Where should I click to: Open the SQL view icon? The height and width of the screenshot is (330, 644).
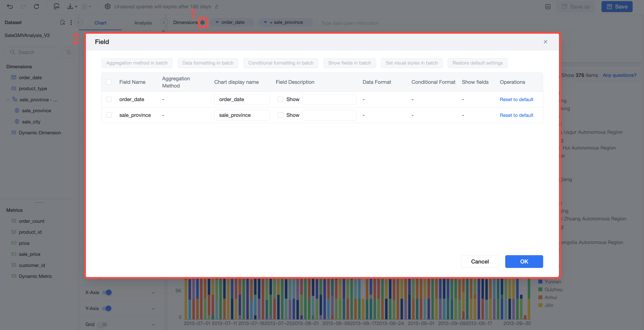pyautogui.click(x=57, y=7)
